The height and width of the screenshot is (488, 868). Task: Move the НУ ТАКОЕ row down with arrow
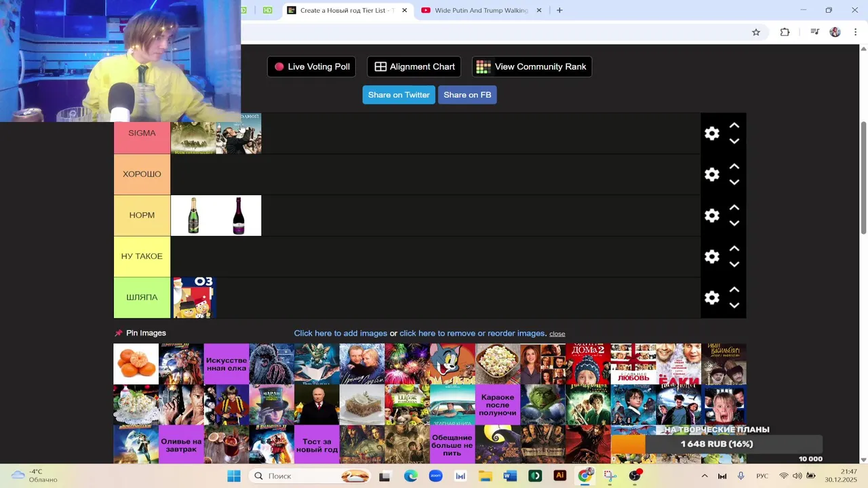click(734, 264)
